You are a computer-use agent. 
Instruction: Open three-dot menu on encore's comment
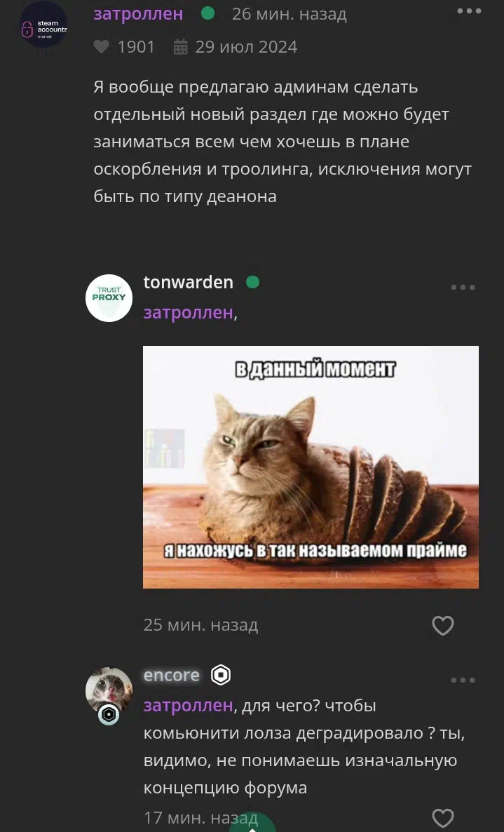(463, 680)
